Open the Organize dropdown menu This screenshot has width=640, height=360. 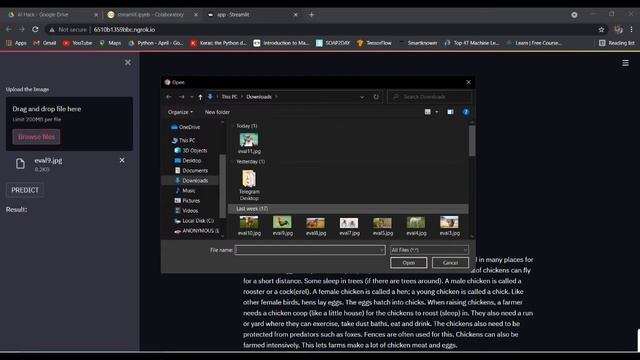[x=180, y=112]
